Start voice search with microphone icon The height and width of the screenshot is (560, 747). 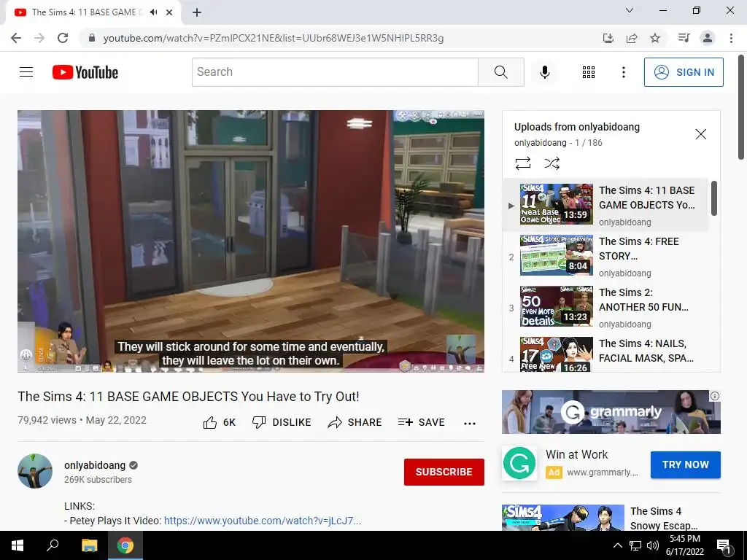(545, 72)
